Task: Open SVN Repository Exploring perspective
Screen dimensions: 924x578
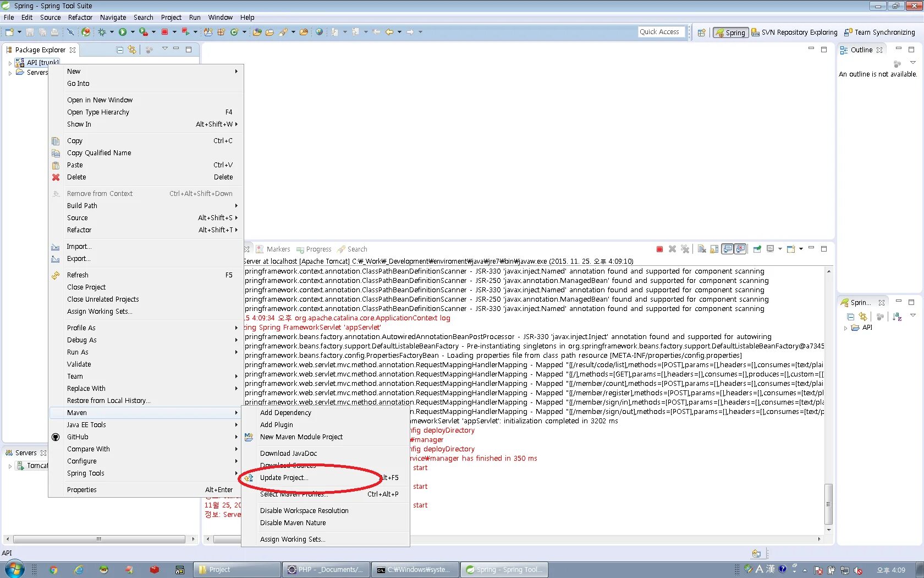Action: tap(794, 32)
